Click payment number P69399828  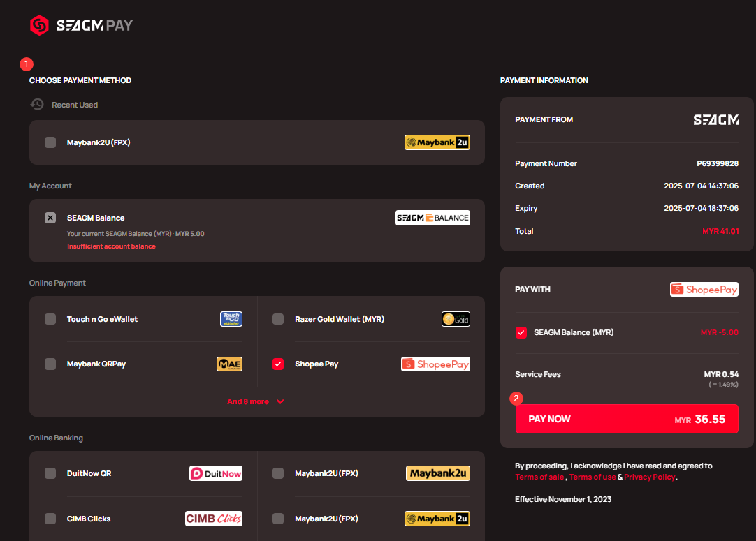[x=718, y=163]
